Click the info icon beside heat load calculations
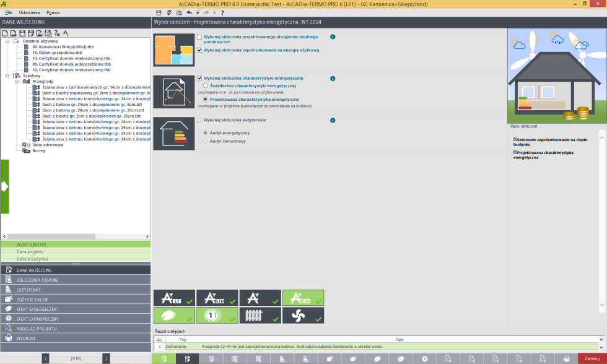The image size is (607, 364). 333,37
